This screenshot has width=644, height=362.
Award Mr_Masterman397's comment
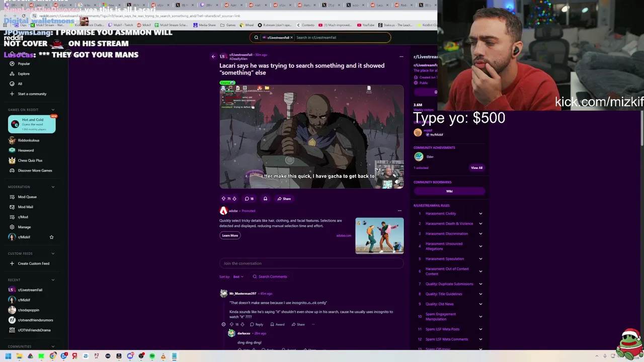277,324
